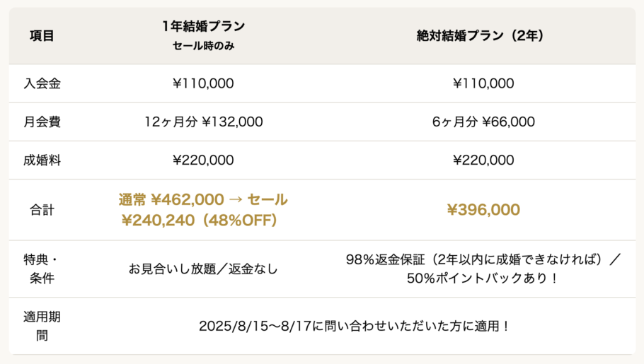Select the 特典・条件 row label
The image size is (644, 364).
pyautogui.click(x=42, y=269)
